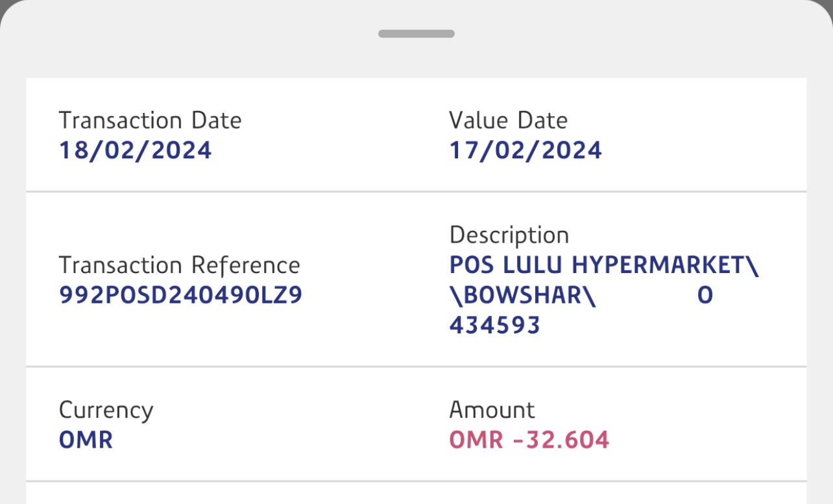This screenshot has width=833, height=504.
Task: Click the Transaction Reference label
Action: (180, 265)
